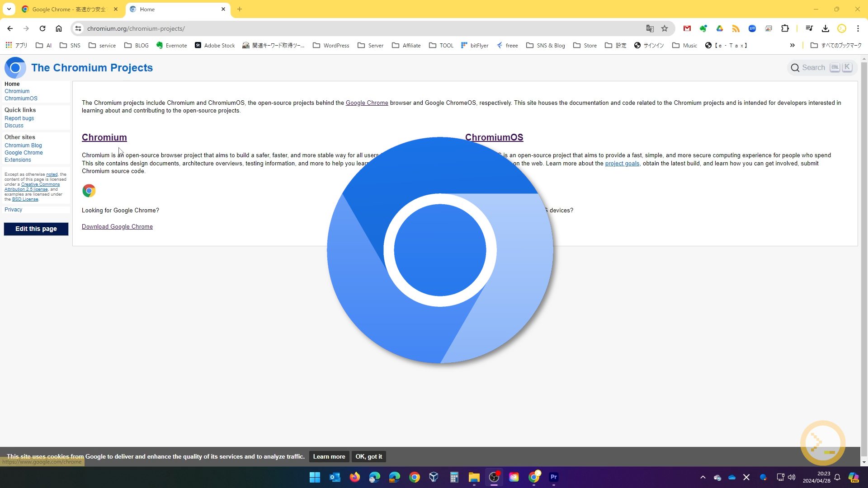Viewport: 868px width, 488px height.
Task: Open the Extensions puzzle icon
Action: pos(785,28)
